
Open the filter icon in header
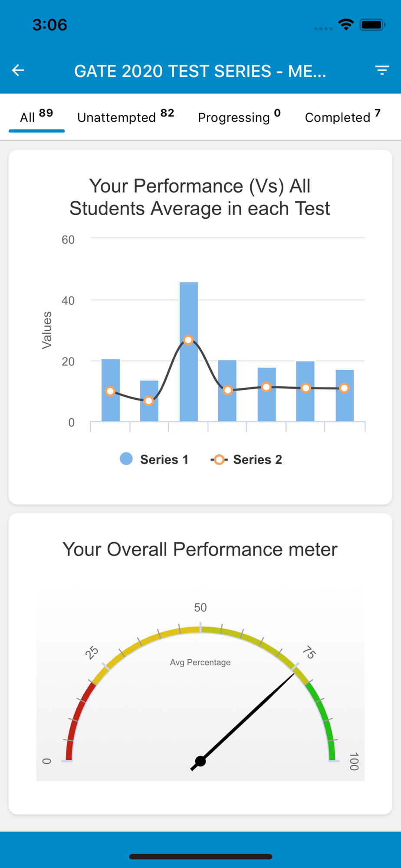coord(382,70)
